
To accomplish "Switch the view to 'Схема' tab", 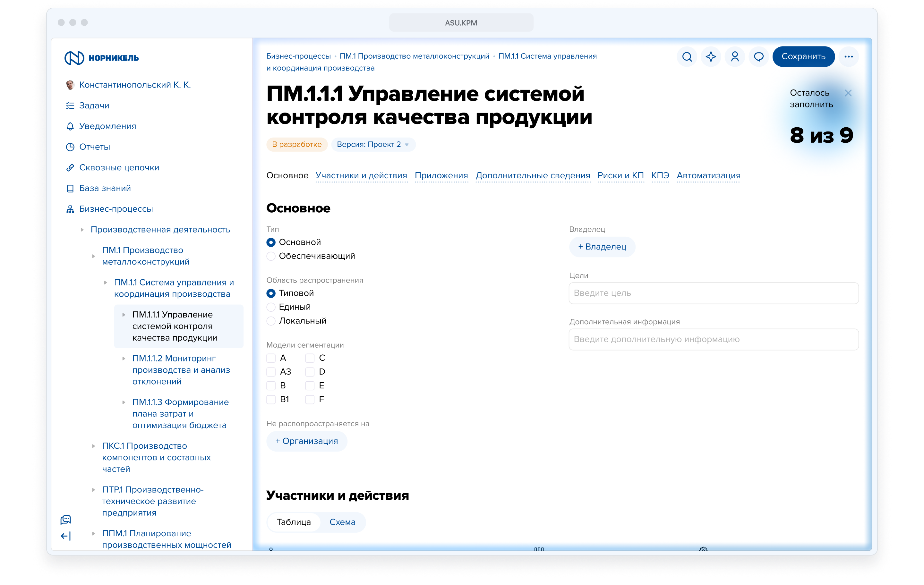I will 342,522.
